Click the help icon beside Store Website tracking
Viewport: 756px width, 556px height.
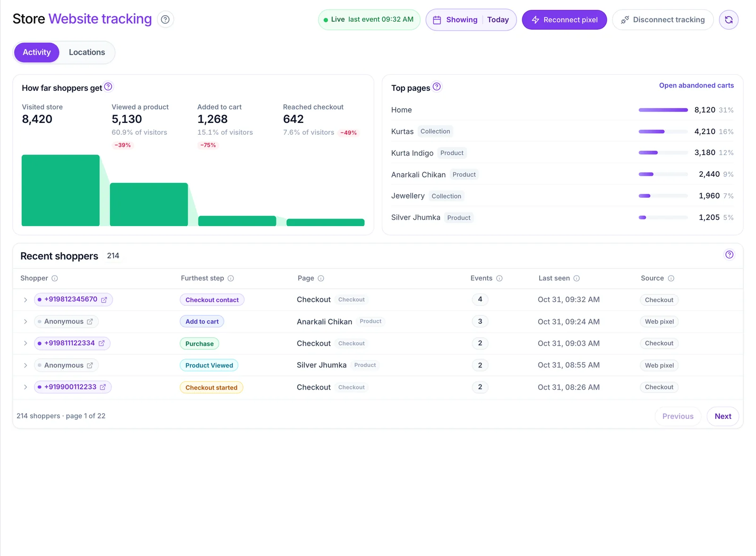(x=165, y=19)
